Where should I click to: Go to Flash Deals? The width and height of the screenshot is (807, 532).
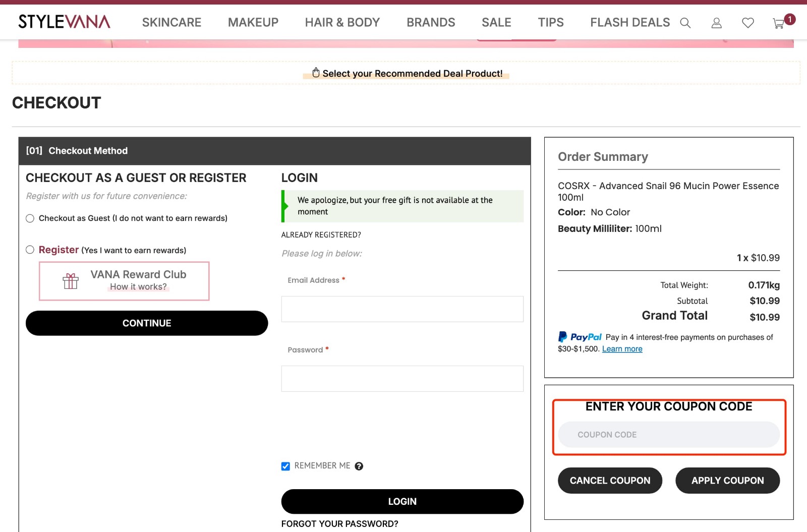point(630,22)
